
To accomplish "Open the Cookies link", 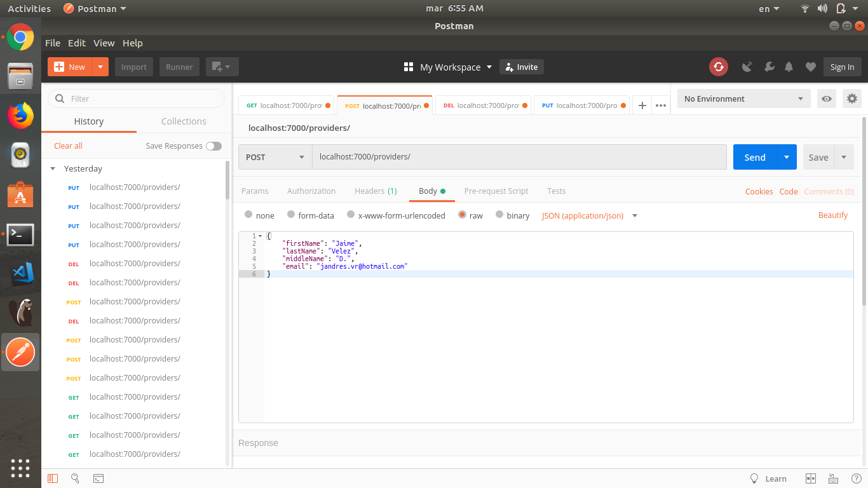I will pos(759,191).
